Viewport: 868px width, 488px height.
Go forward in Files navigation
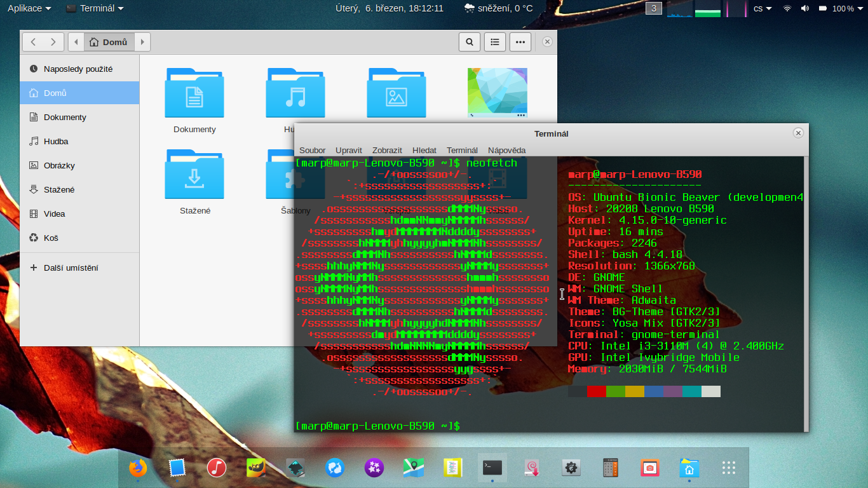(x=53, y=42)
